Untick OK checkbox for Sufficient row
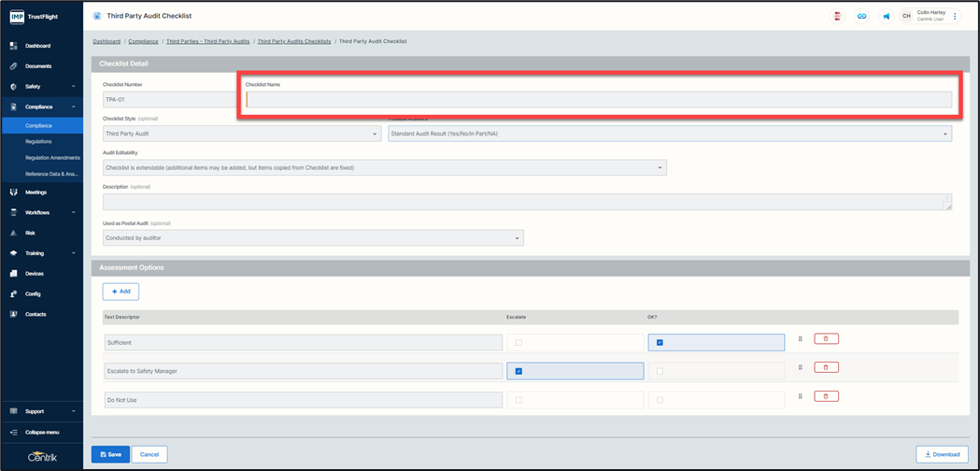This screenshot has width=980, height=471. (x=660, y=343)
